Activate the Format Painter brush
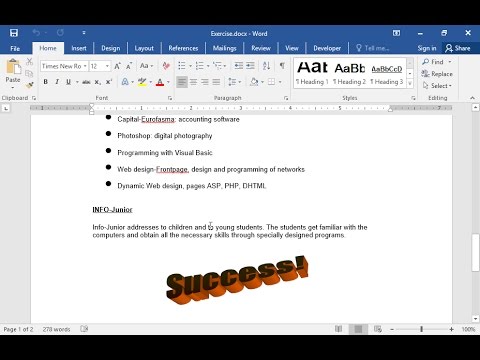 (x=29, y=85)
